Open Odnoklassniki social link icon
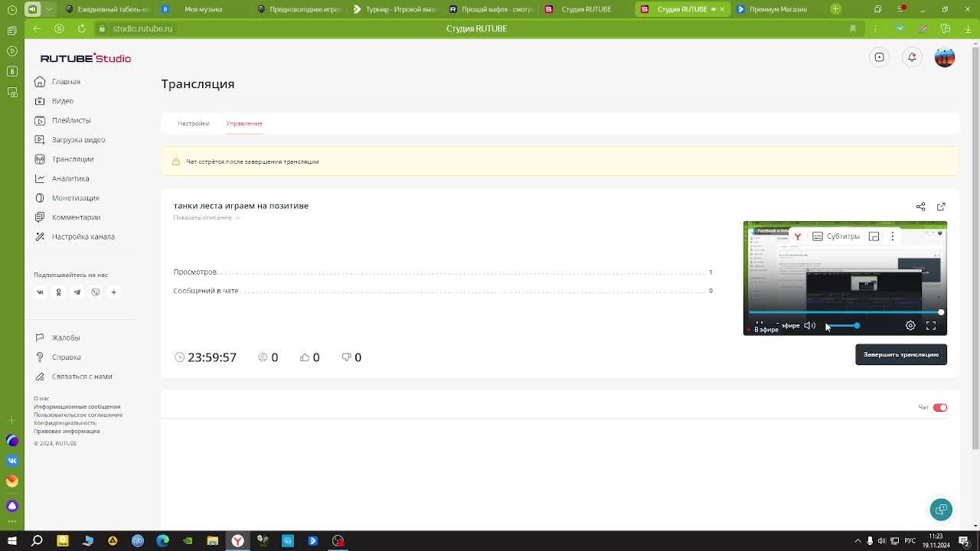The image size is (980, 551). tap(58, 292)
